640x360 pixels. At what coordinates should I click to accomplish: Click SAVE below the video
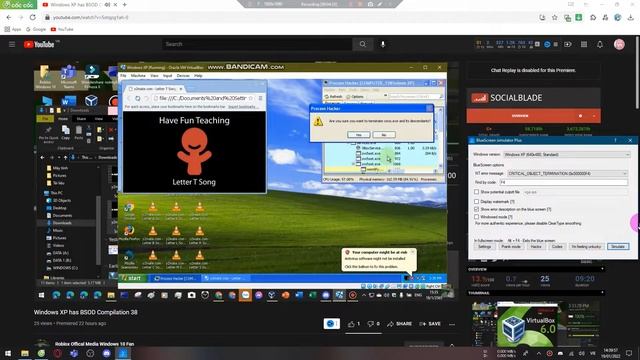click(x=430, y=324)
